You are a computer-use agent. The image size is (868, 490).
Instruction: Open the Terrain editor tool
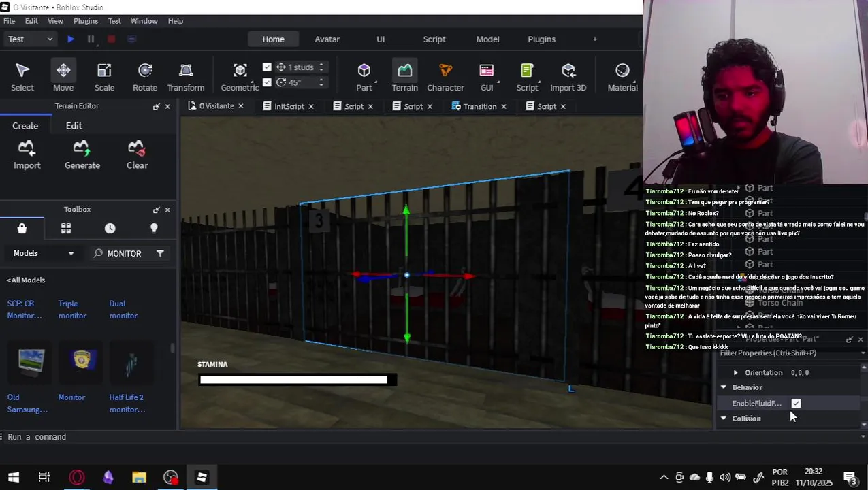[x=404, y=77]
